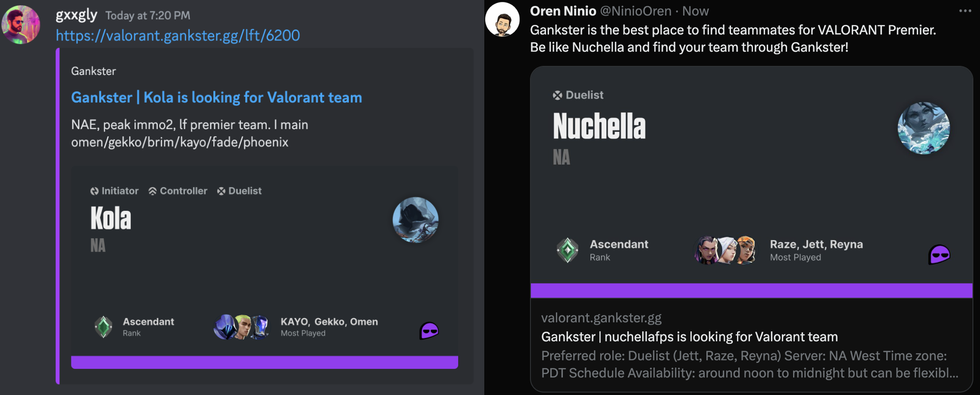Screen dimensions: 980x395
Task: Click the purple Gankster mascot on Nuchella's card
Action: click(x=940, y=255)
